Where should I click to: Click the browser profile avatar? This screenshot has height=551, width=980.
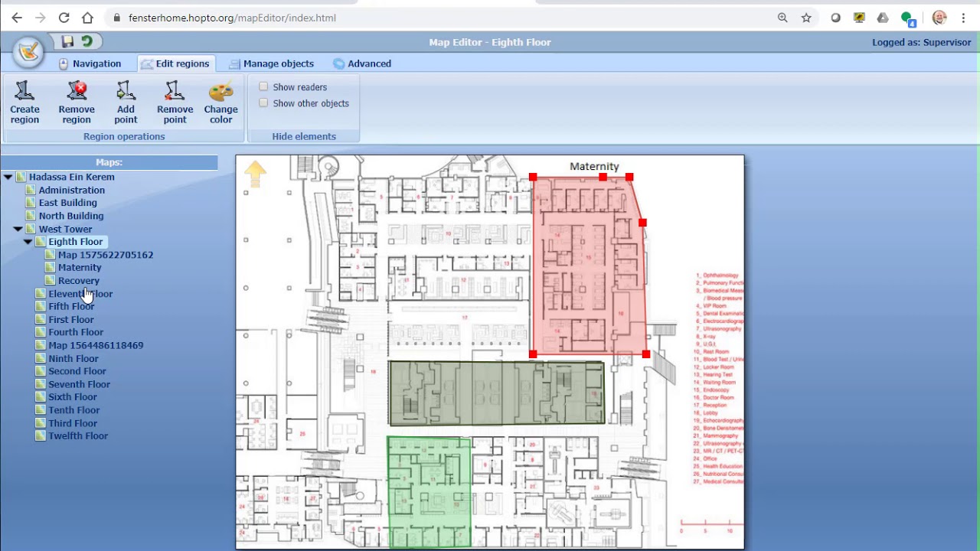click(x=939, y=18)
